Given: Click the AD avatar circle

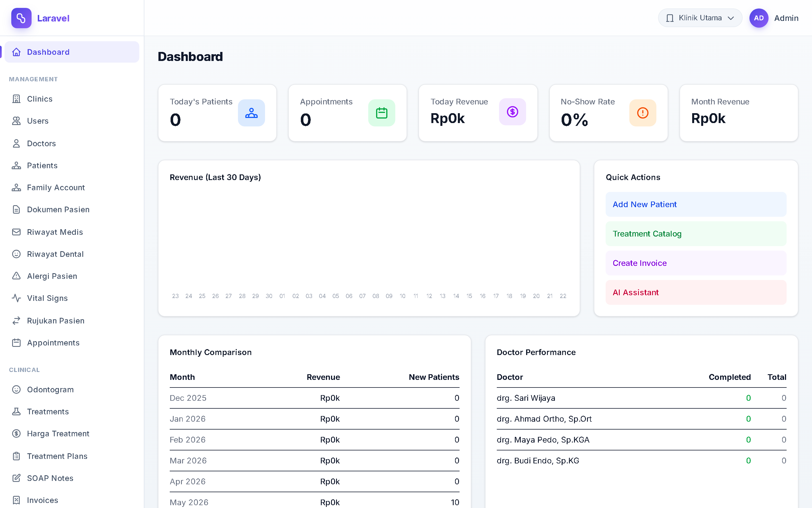Looking at the screenshot, I should [759, 18].
